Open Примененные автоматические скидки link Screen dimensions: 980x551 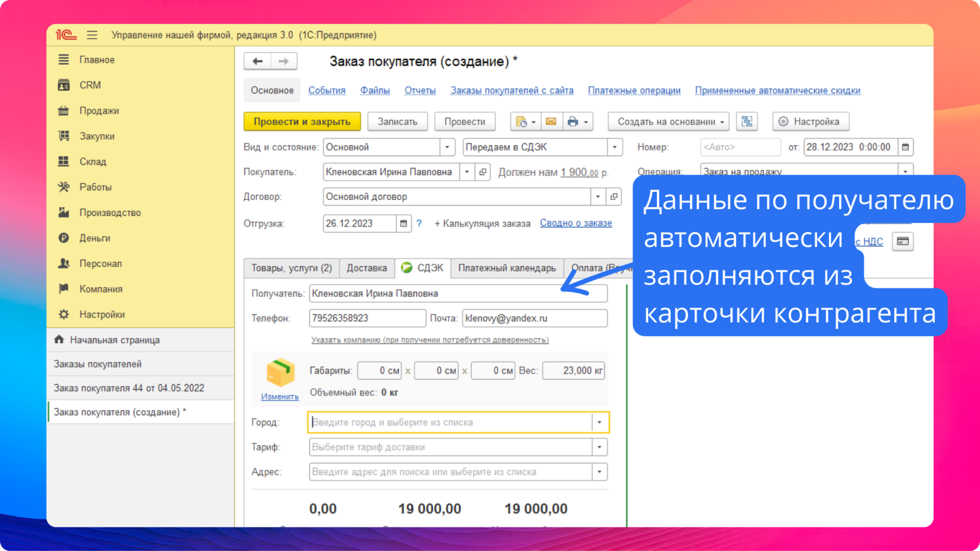click(778, 90)
